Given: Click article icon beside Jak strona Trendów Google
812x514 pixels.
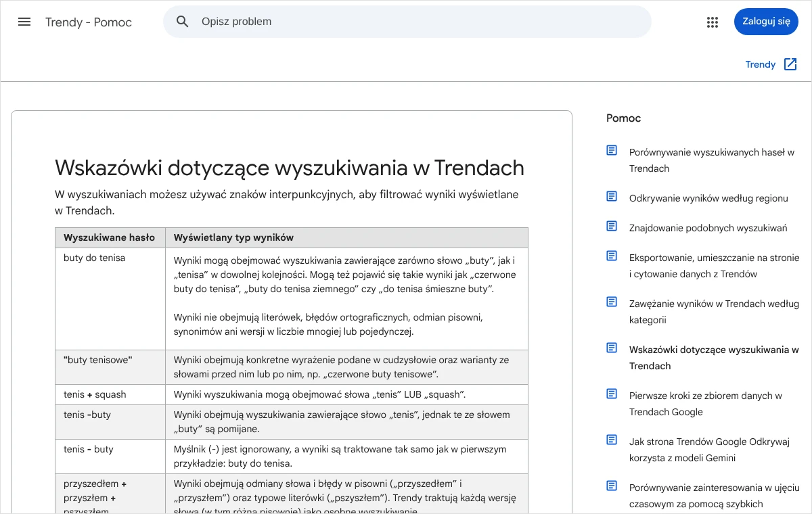Looking at the screenshot, I should point(612,440).
